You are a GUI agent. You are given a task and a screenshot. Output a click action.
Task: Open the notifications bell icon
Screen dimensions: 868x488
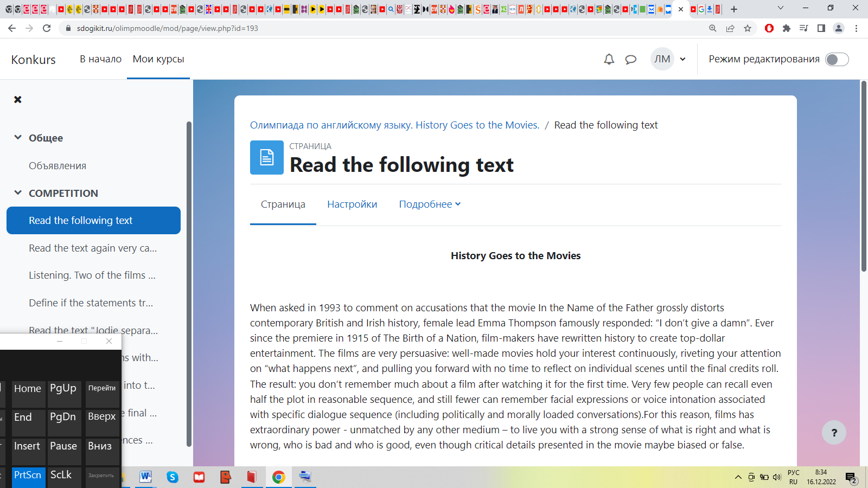point(609,59)
